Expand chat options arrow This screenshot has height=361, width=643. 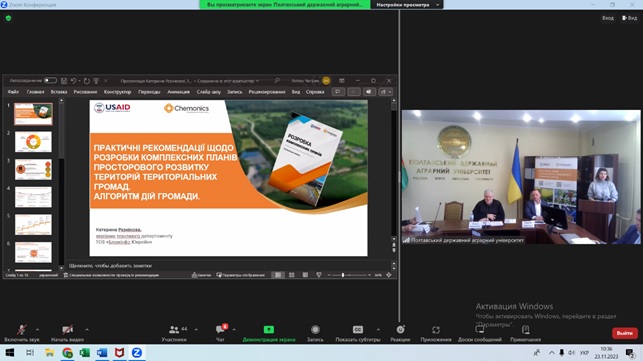pos(234,329)
